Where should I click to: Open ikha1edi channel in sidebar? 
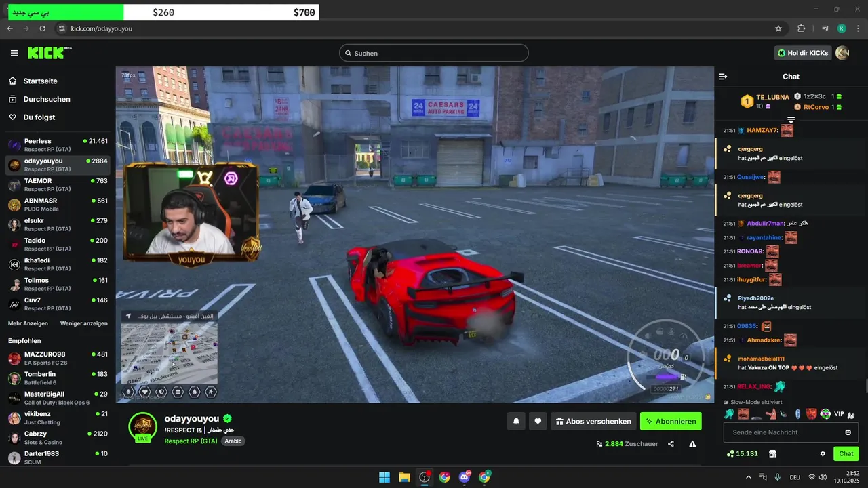pyautogui.click(x=58, y=264)
